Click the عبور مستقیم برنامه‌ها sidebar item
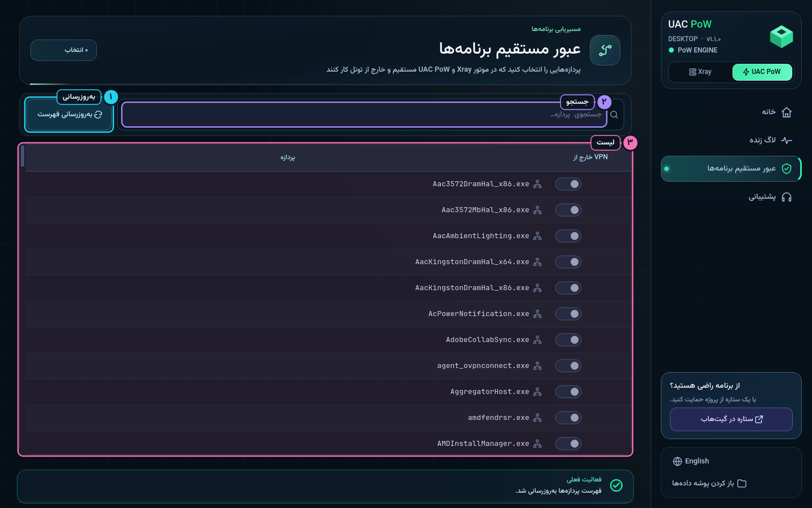The height and width of the screenshot is (508, 812). (x=731, y=169)
